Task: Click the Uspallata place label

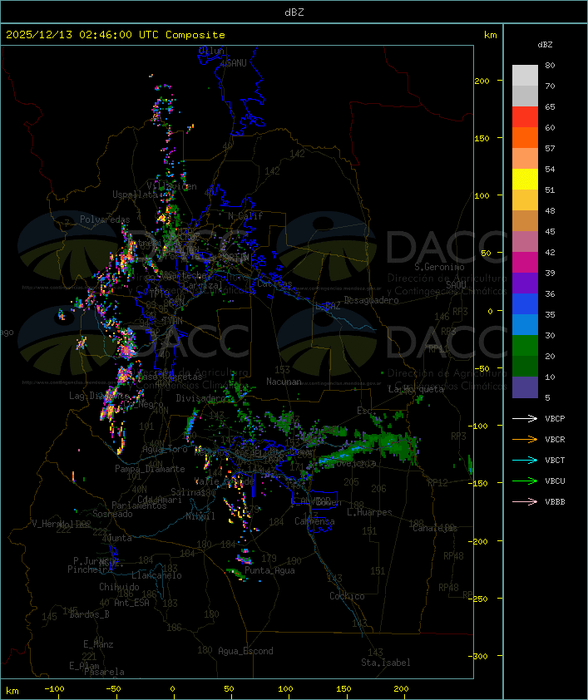Action: point(135,195)
